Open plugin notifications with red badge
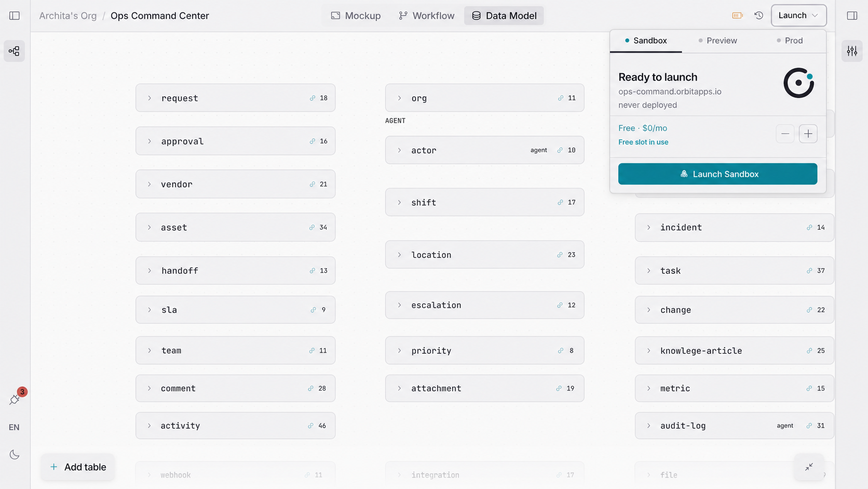868x489 pixels. pyautogui.click(x=15, y=399)
